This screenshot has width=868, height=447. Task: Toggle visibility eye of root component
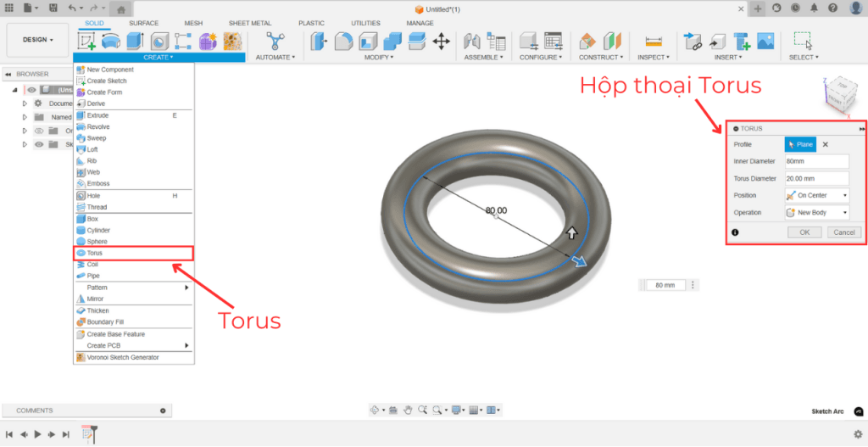coord(31,90)
